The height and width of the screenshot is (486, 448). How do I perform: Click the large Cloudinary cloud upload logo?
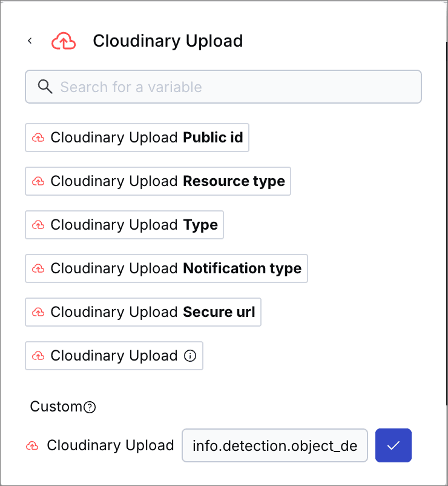click(64, 41)
